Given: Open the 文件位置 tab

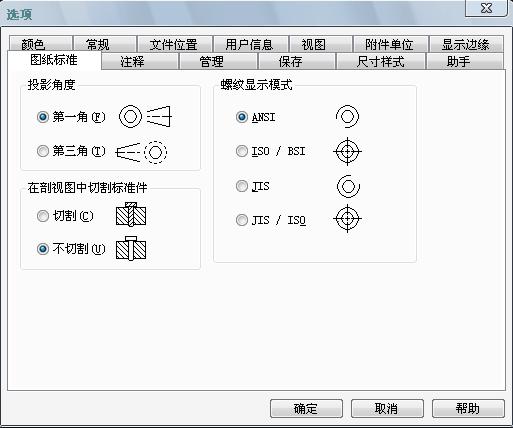Looking at the screenshot, I should point(175,44).
